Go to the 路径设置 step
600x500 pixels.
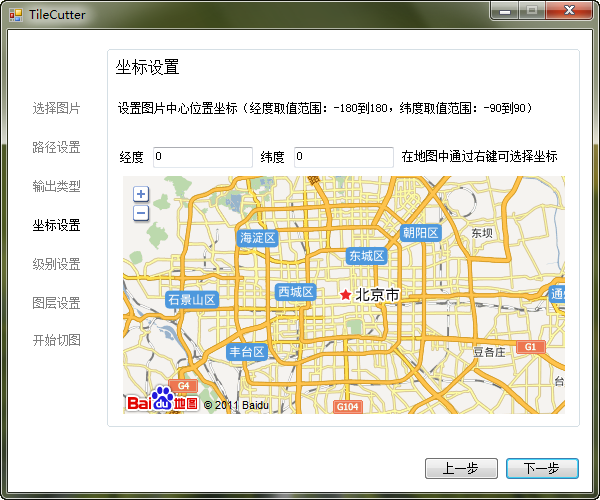(x=56, y=147)
